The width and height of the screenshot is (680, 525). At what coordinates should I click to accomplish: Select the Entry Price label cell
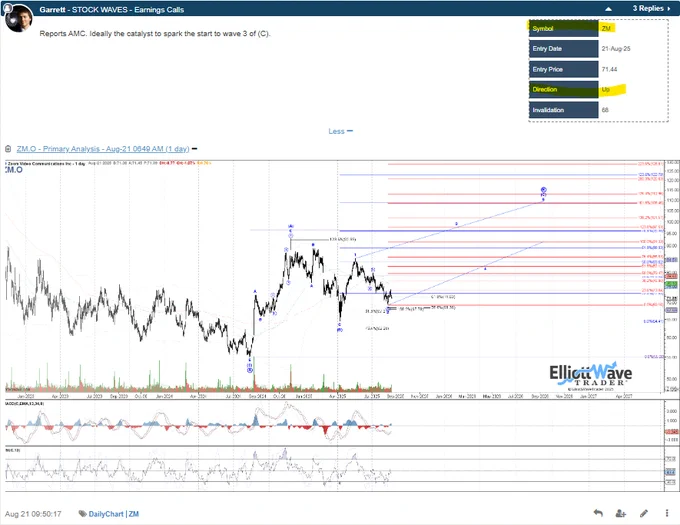(563, 69)
